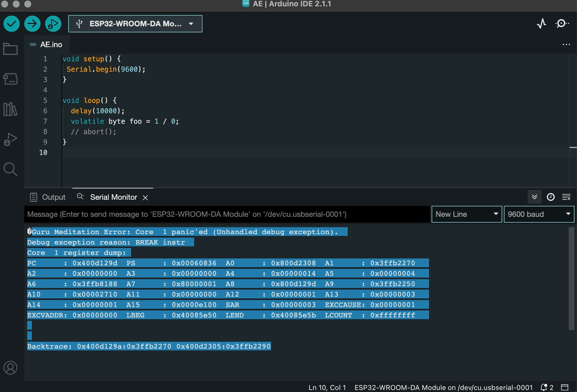Open the ESP32-WROOM-DA board selector dropdown
Viewport: 577px width, 392px height.
(x=135, y=24)
